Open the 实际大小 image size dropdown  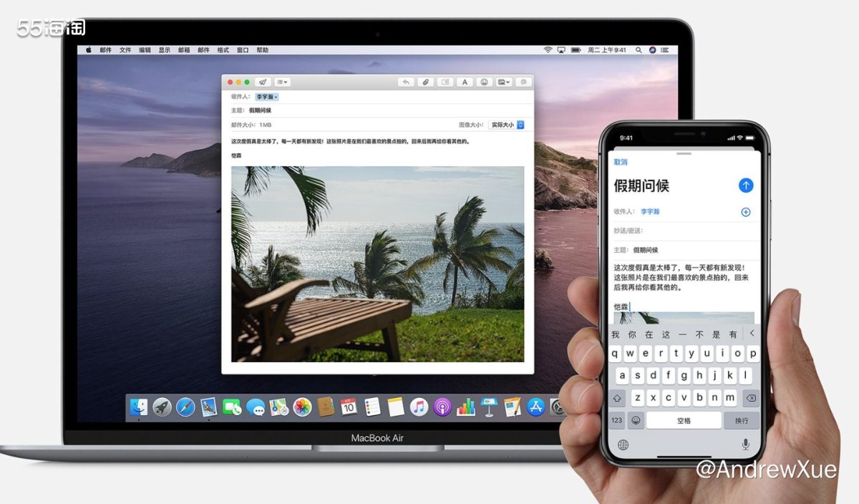(507, 125)
